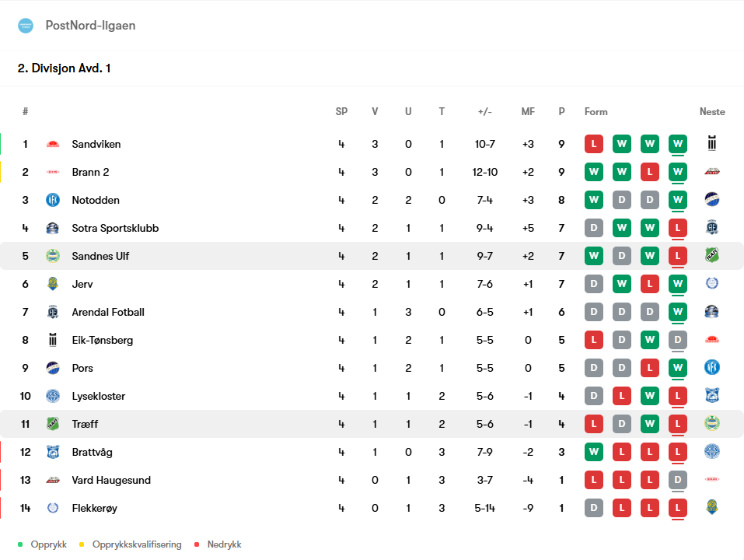Open the PostNord-ligaen league link
Screen dimensions: 744x560
coord(90,26)
